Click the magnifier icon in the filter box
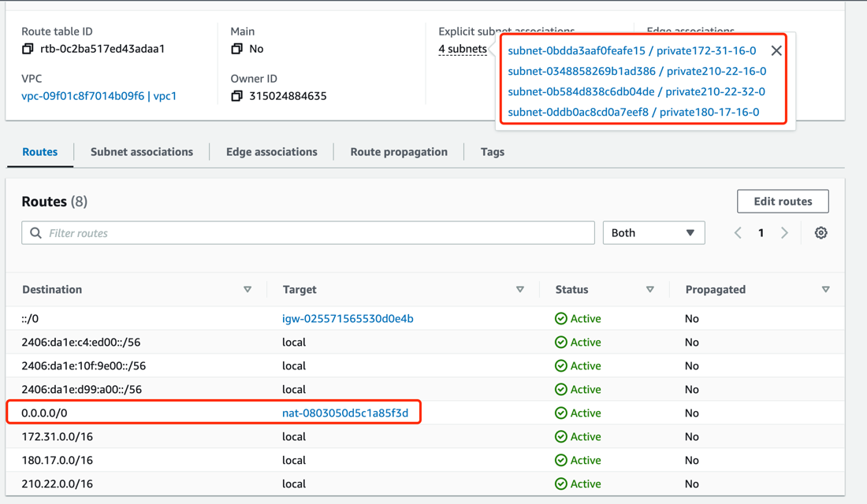The image size is (867, 504). coord(35,232)
